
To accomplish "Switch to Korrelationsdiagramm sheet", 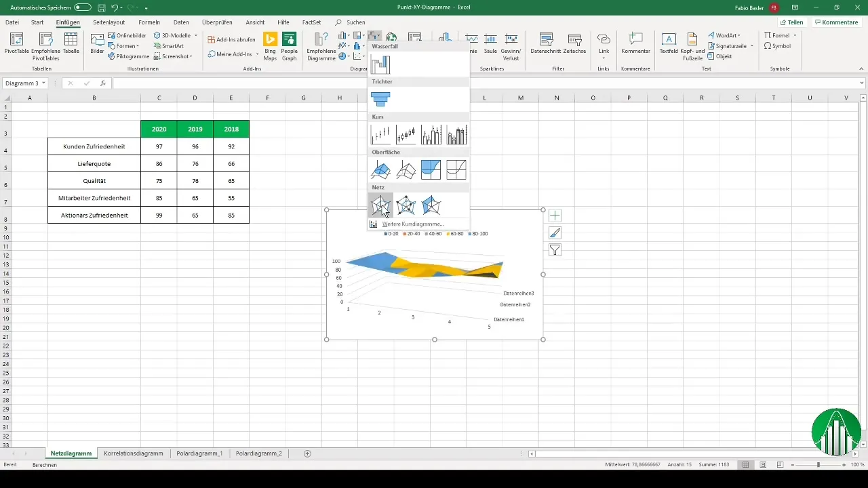I will [x=134, y=453].
